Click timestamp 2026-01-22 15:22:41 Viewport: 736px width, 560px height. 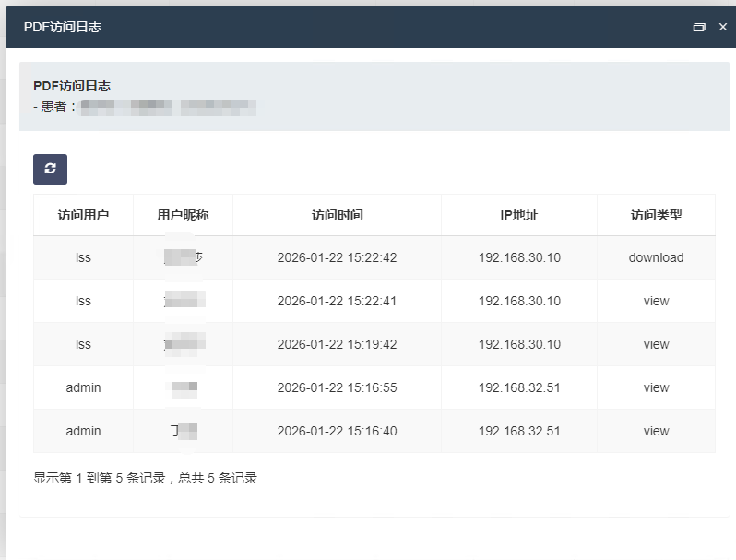(x=337, y=301)
